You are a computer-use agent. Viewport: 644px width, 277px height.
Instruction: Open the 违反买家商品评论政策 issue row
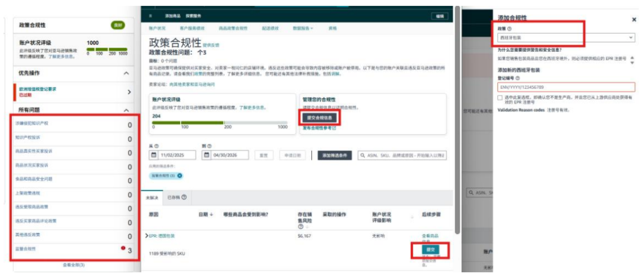73,222
